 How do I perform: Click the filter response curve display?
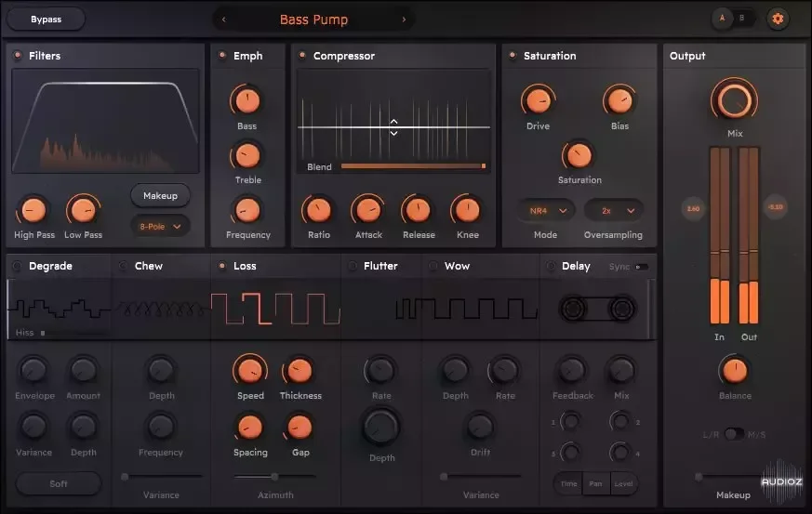106,121
